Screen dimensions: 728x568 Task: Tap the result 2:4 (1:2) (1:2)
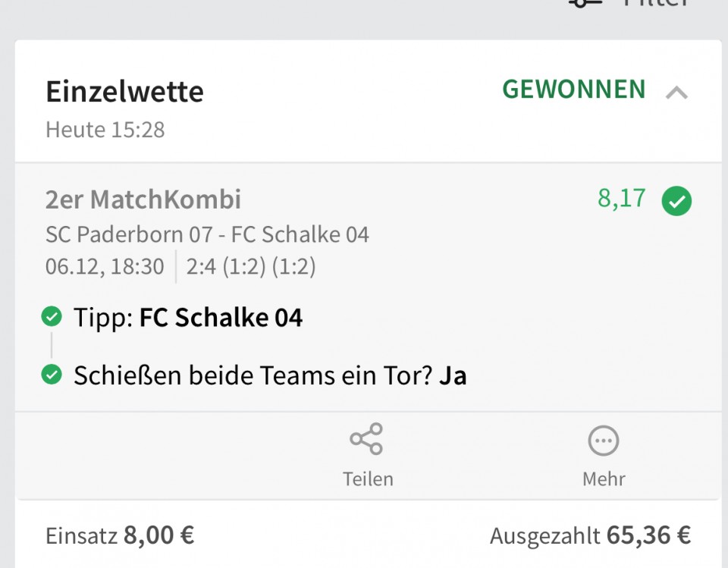click(x=251, y=267)
